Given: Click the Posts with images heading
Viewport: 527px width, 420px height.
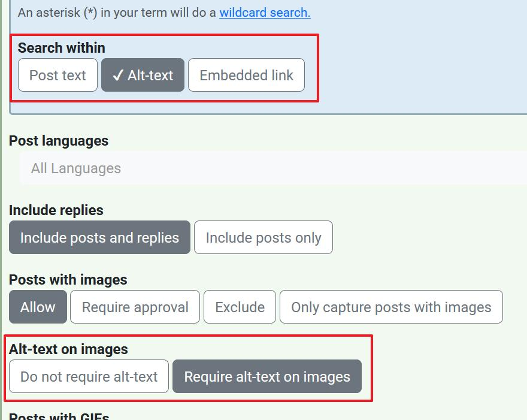Looking at the screenshot, I should 68,280.
